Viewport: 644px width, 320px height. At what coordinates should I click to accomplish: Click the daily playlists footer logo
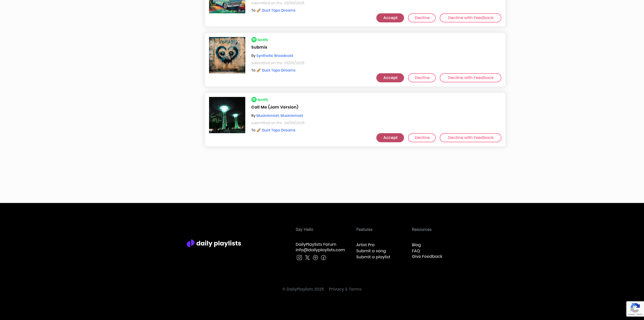click(x=214, y=243)
